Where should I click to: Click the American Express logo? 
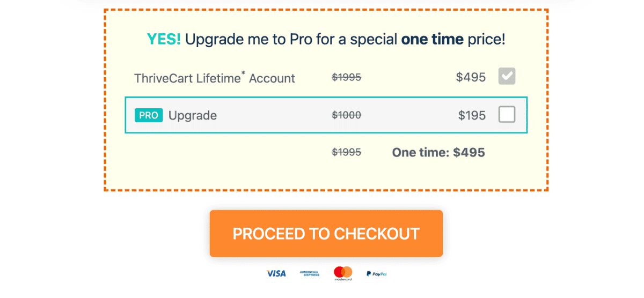point(309,273)
